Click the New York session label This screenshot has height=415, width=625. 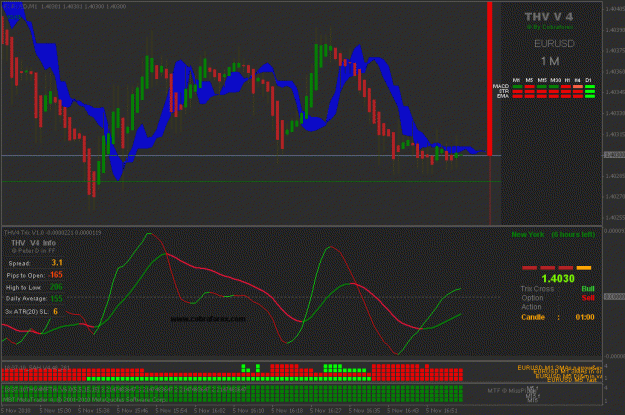point(528,234)
